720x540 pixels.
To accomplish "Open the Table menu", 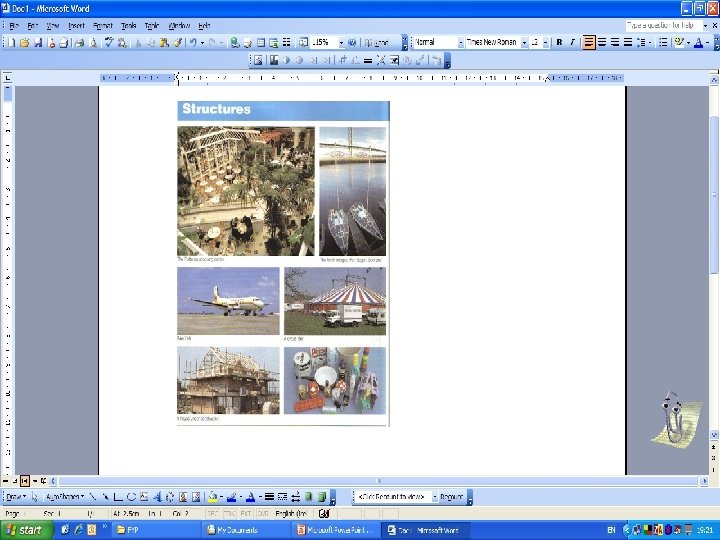I will [x=152, y=26].
